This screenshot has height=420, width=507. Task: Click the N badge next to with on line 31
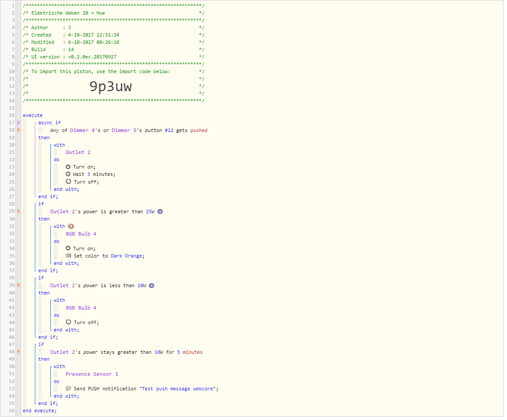tap(71, 226)
